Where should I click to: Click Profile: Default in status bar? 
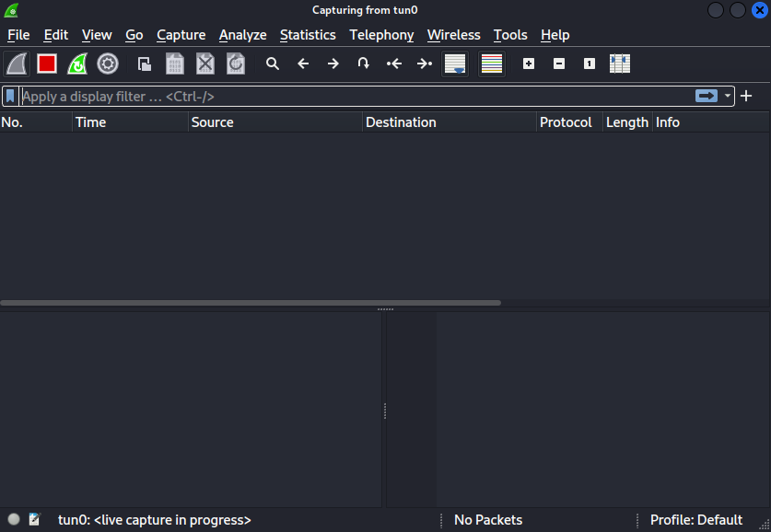[696, 520]
